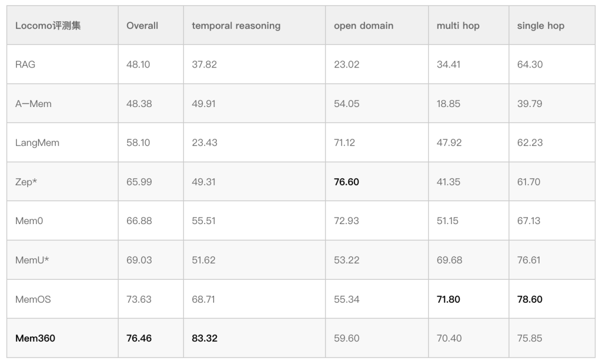Select MemOS multi hop value 71.80
The height and width of the screenshot is (364, 602).
(448, 299)
